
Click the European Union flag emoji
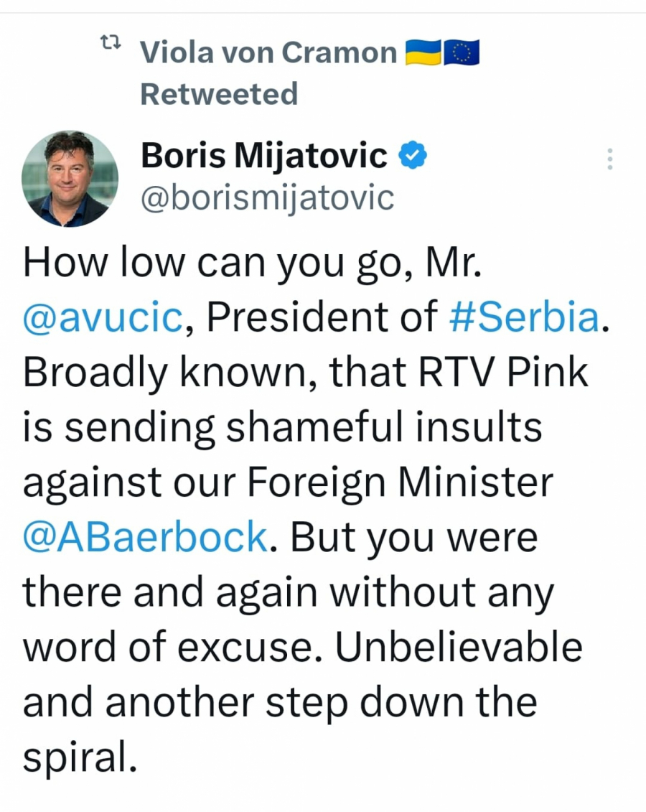(462, 53)
